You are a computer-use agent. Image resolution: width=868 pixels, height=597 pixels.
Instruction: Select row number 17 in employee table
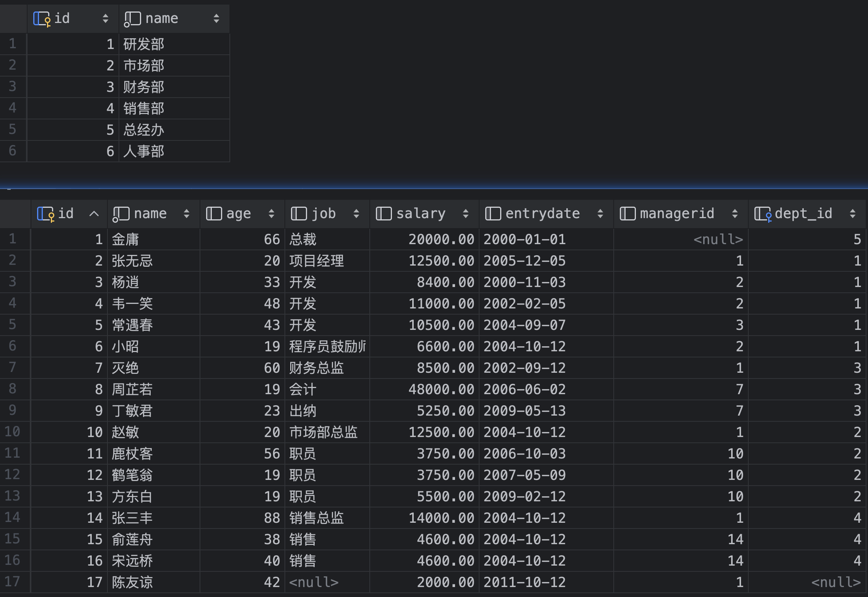tap(12, 582)
